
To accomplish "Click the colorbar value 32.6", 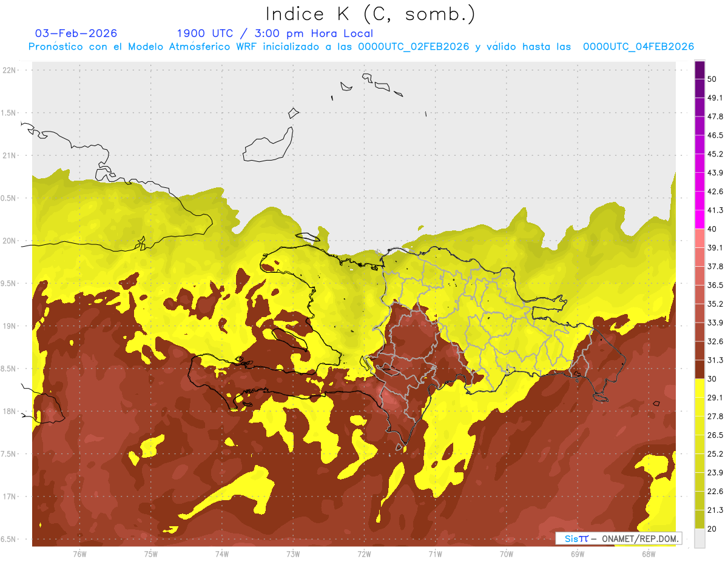I will point(715,341).
